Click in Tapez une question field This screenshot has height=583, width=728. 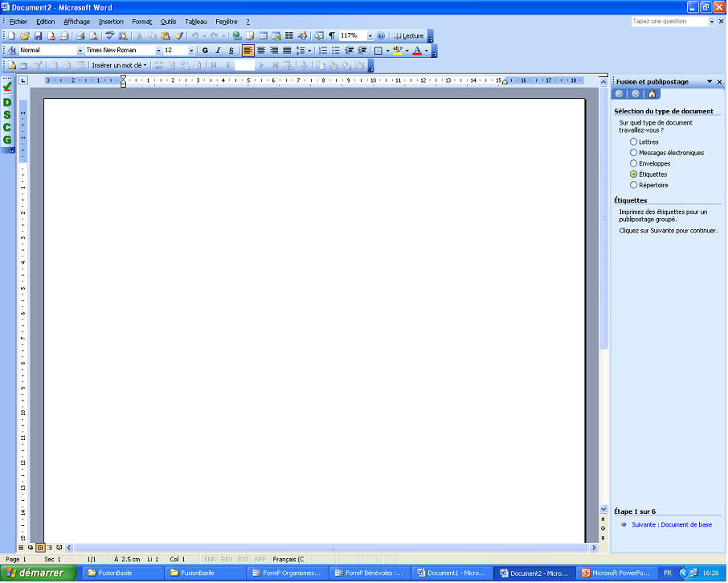pyautogui.click(x=669, y=22)
